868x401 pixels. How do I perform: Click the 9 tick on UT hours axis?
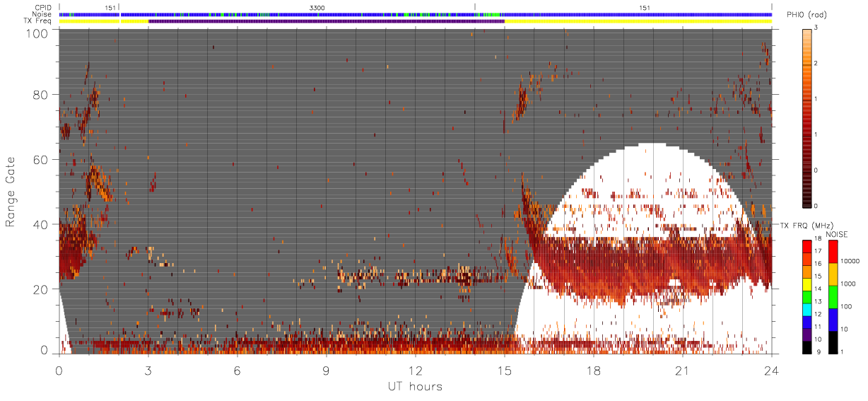click(327, 370)
